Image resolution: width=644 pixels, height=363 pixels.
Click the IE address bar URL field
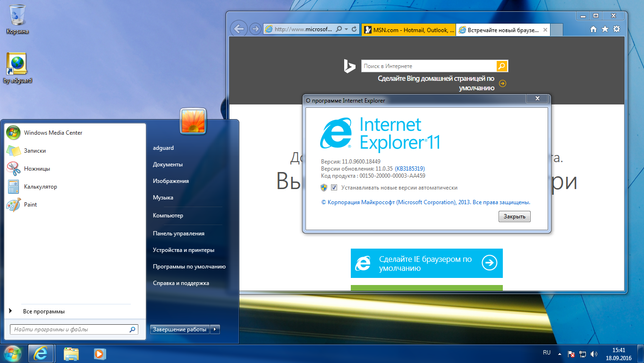click(x=303, y=29)
